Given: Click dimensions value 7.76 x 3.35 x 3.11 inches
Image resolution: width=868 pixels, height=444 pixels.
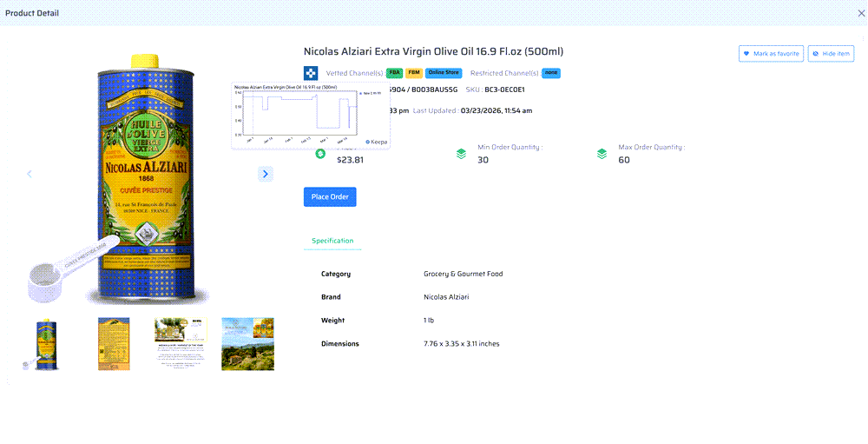Looking at the screenshot, I should 462,344.
